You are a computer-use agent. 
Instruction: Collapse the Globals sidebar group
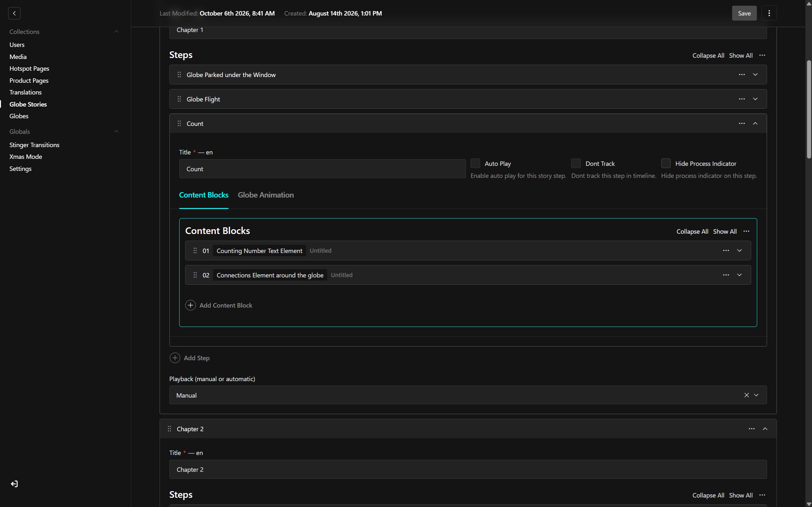[x=116, y=132]
